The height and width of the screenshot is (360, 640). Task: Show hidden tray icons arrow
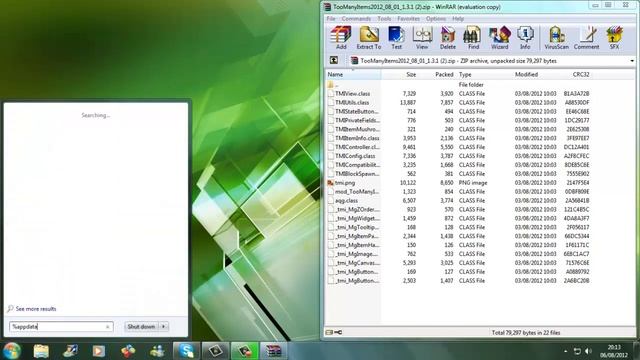tap(565, 351)
